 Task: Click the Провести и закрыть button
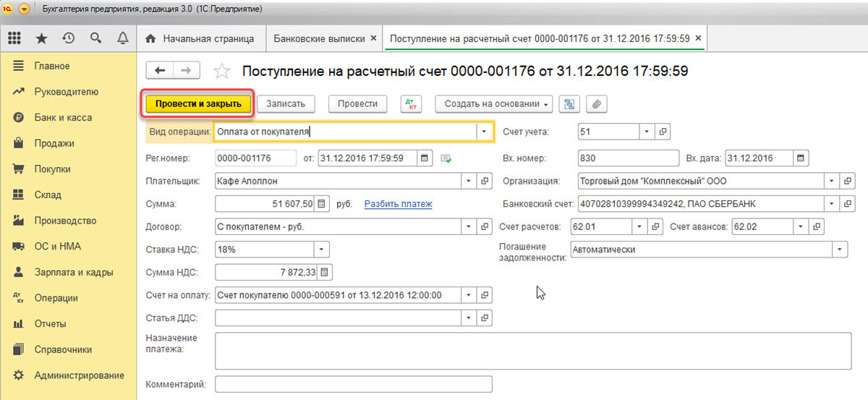[x=198, y=104]
